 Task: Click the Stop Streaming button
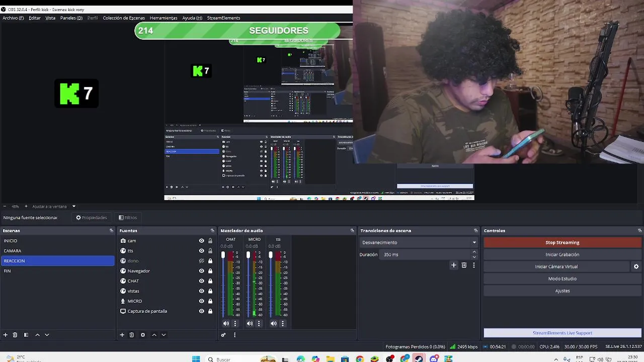point(562,242)
